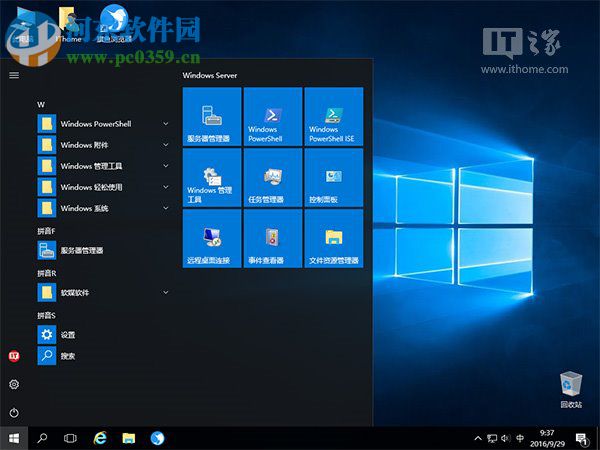The width and height of the screenshot is (600, 450).
Task: Click the Power button in Start sidebar
Action: 14,413
